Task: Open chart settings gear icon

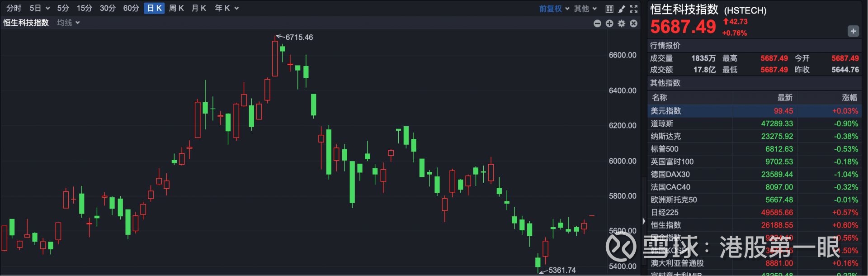Action: tap(622, 23)
